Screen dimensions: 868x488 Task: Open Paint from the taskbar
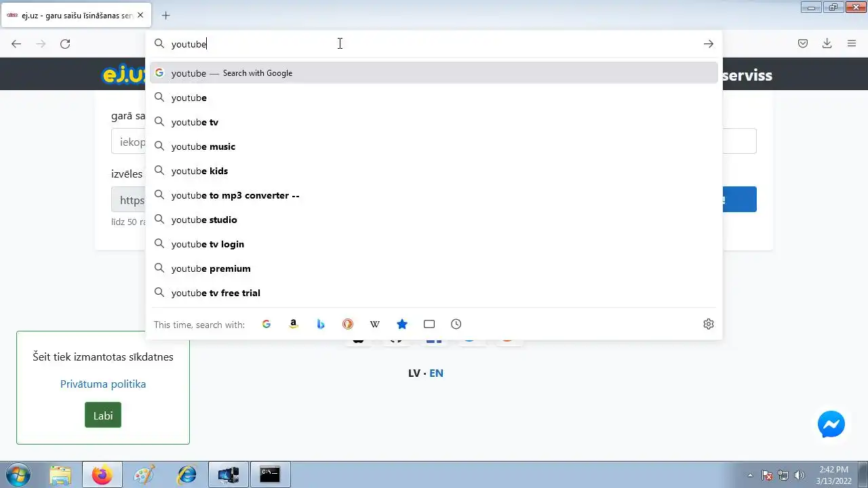click(144, 475)
